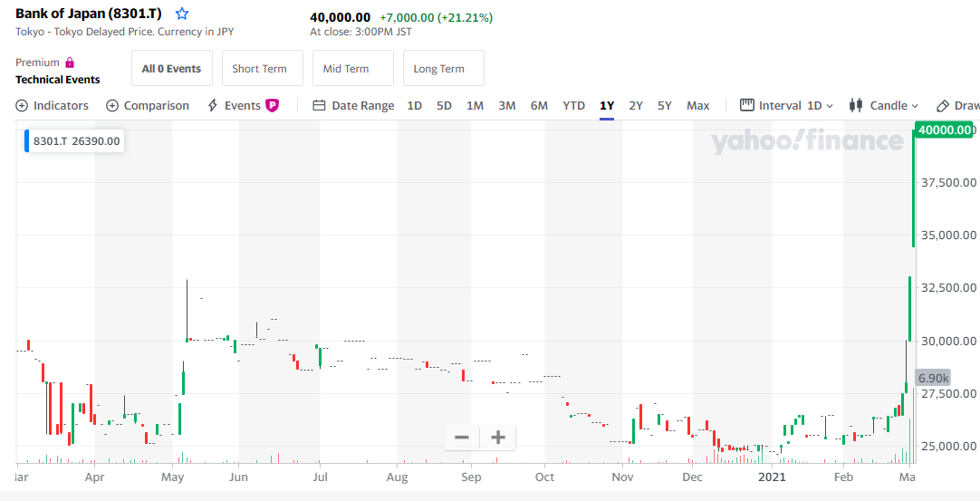Select the 1D time range
The height and width of the screenshot is (501, 980).
pyautogui.click(x=414, y=106)
